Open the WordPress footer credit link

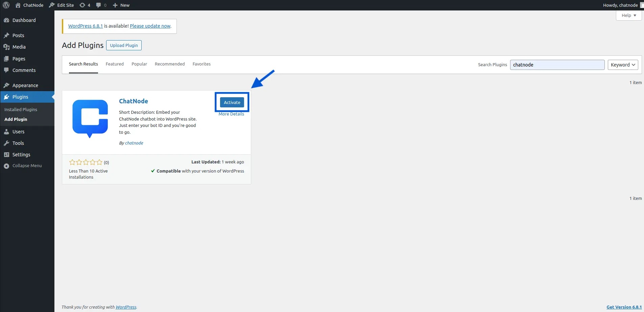click(126, 307)
